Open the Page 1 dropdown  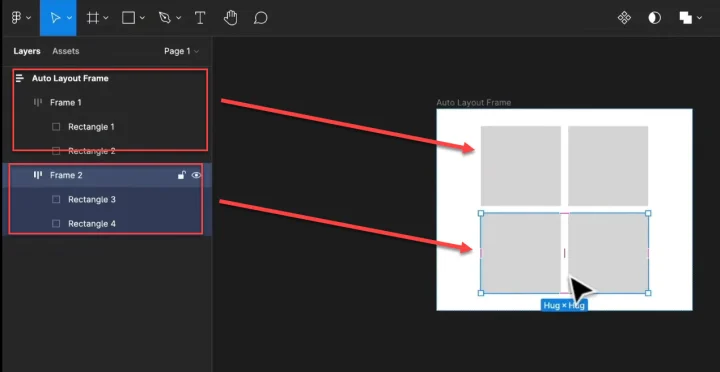[x=181, y=51]
